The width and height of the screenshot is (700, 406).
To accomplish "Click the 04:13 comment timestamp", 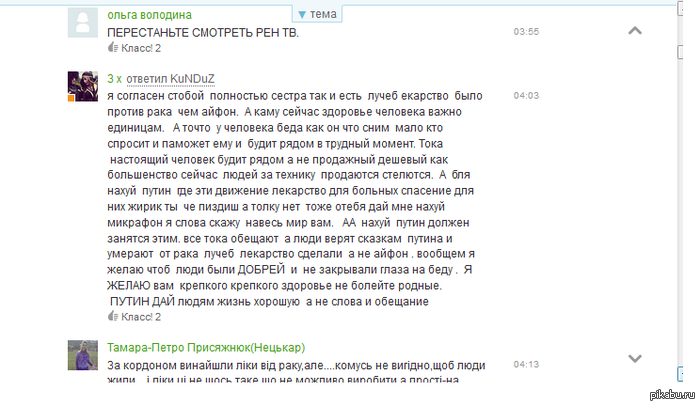I will pyautogui.click(x=526, y=364).
